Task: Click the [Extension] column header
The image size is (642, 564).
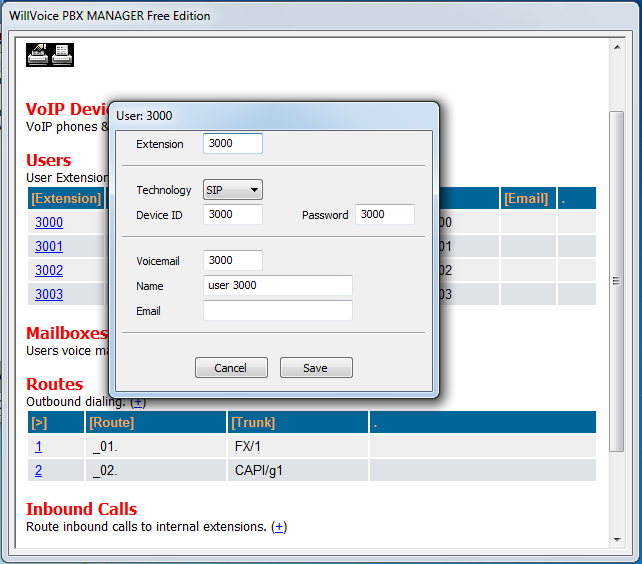Action: pos(66,199)
